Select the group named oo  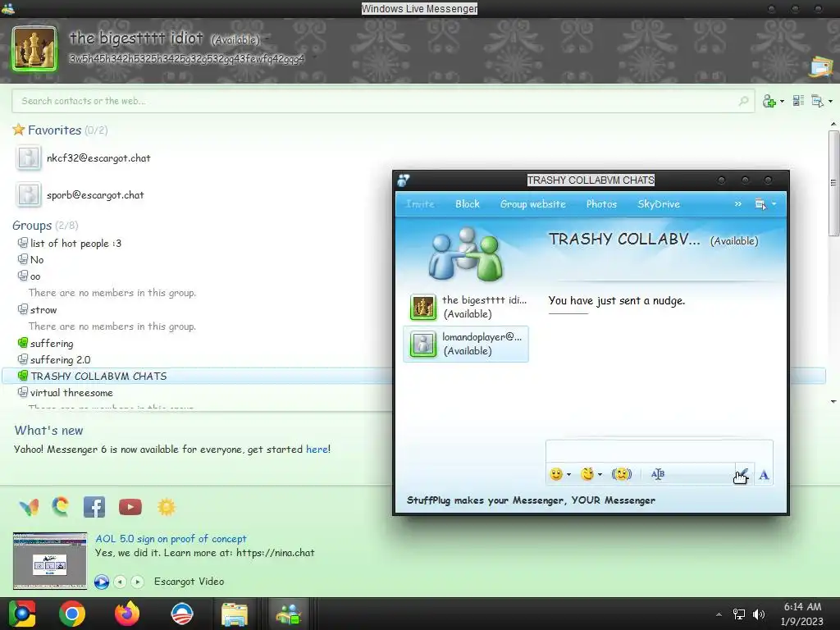(35, 276)
